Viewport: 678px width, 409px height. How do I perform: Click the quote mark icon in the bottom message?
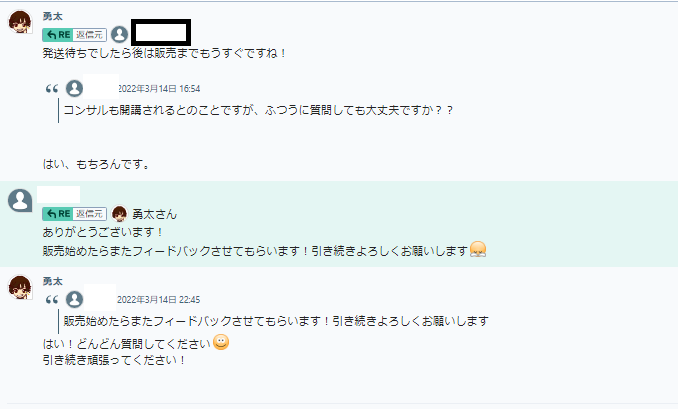(52, 299)
